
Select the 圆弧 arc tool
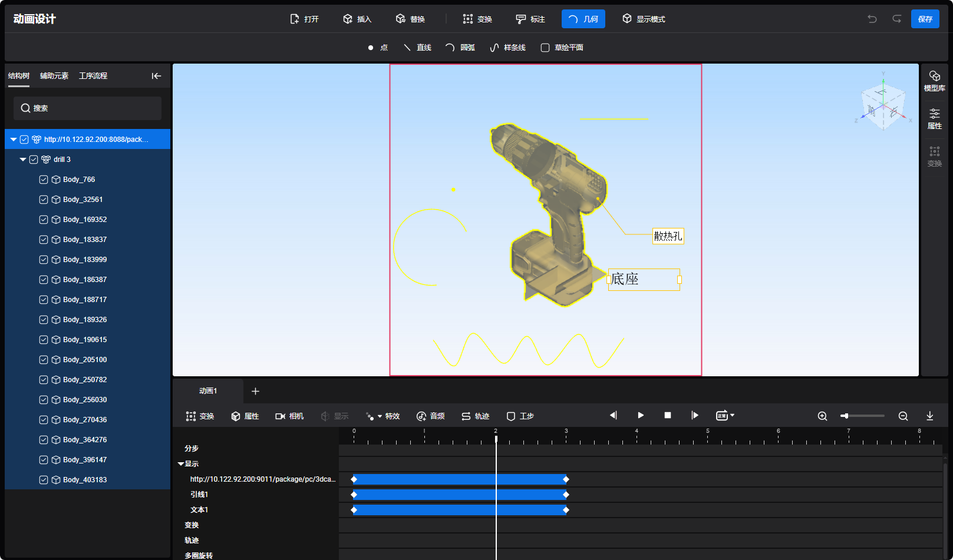click(x=460, y=48)
